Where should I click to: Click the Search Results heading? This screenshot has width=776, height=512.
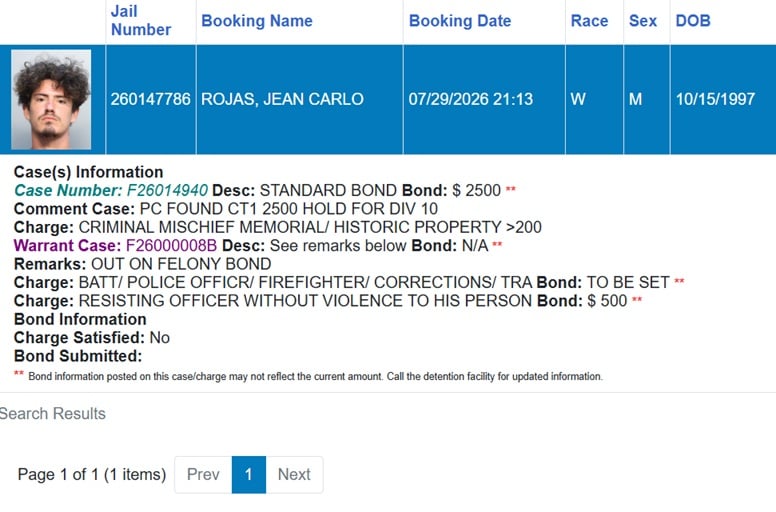(x=52, y=414)
